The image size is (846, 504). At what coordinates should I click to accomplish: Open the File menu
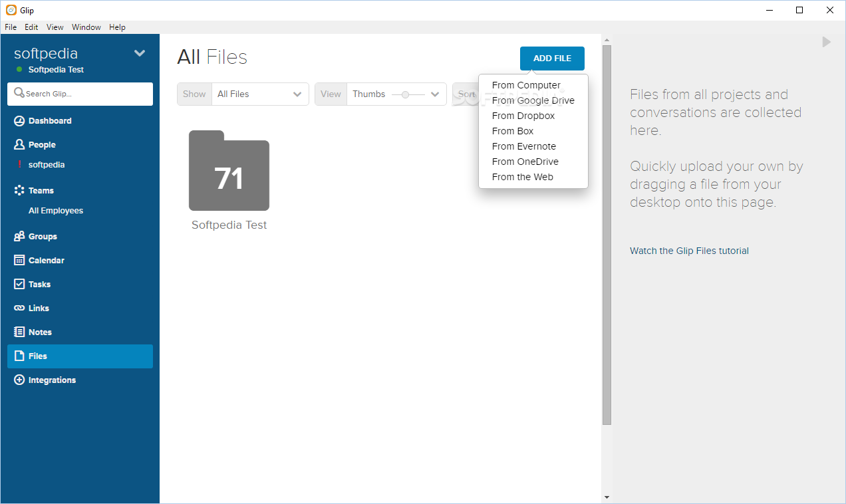11,27
